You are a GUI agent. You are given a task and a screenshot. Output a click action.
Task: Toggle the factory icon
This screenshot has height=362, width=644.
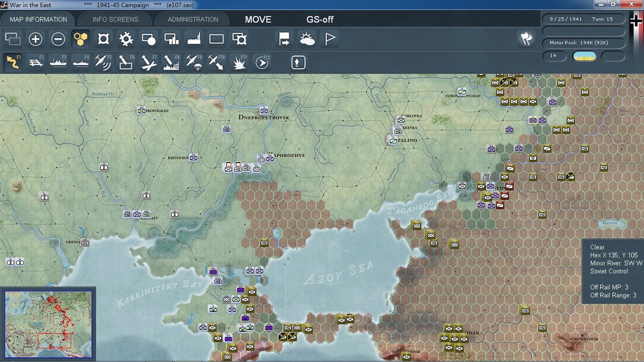click(194, 39)
